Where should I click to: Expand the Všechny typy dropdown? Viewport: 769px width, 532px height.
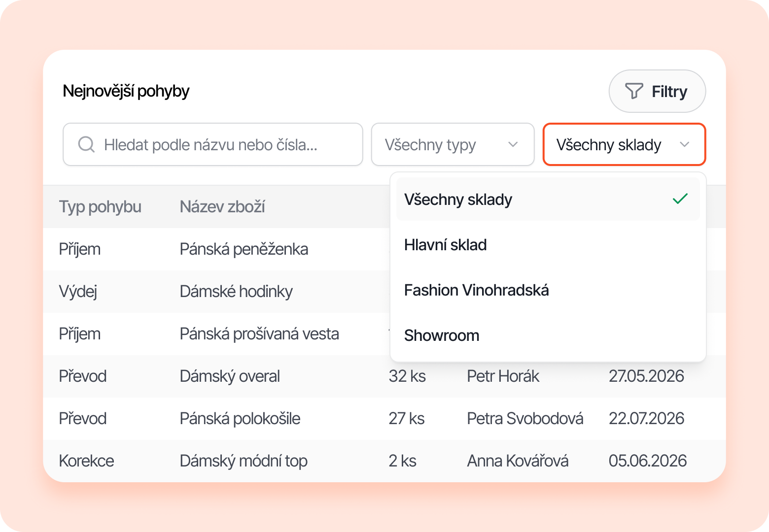(x=452, y=144)
